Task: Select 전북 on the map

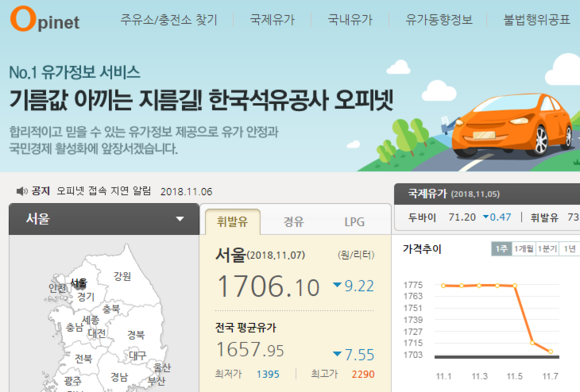Action: pyautogui.click(x=83, y=358)
